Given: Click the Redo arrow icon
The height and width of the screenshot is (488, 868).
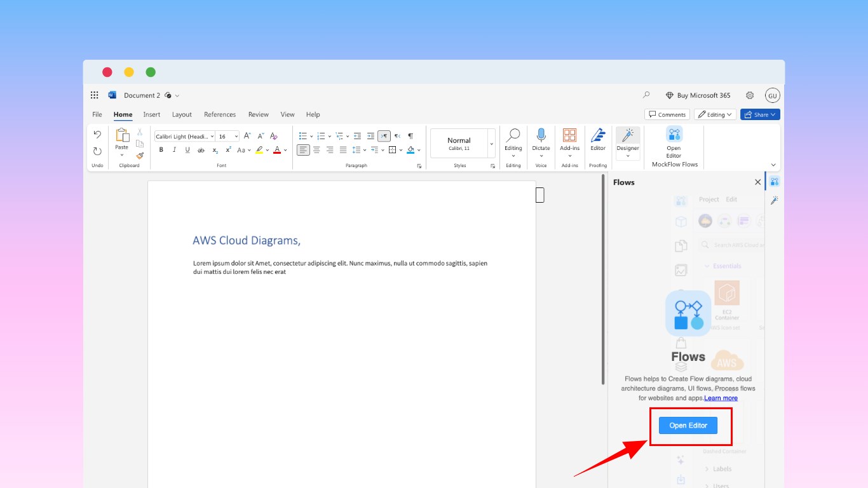Looking at the screenshot, I should click(97, 151).
